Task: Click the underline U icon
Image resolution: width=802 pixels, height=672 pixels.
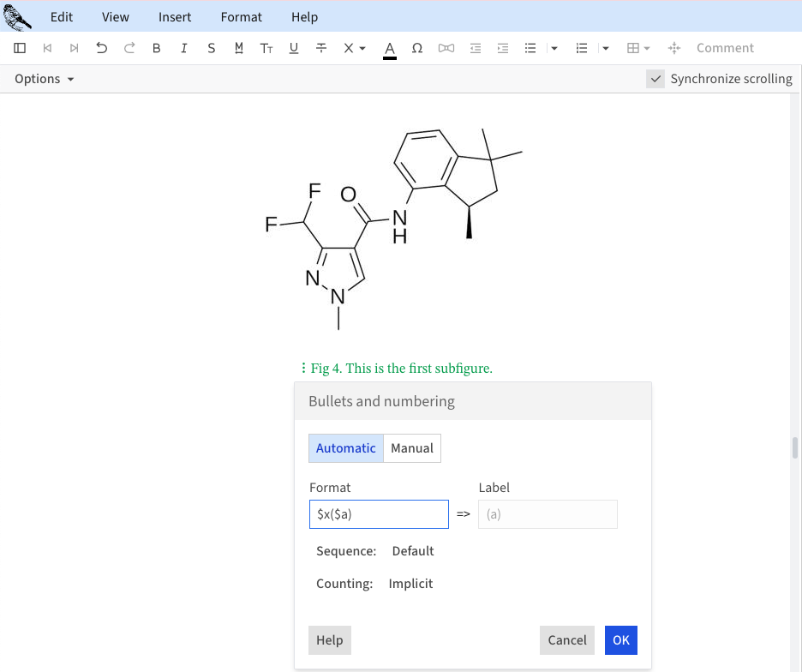Action: pos(294,48)
